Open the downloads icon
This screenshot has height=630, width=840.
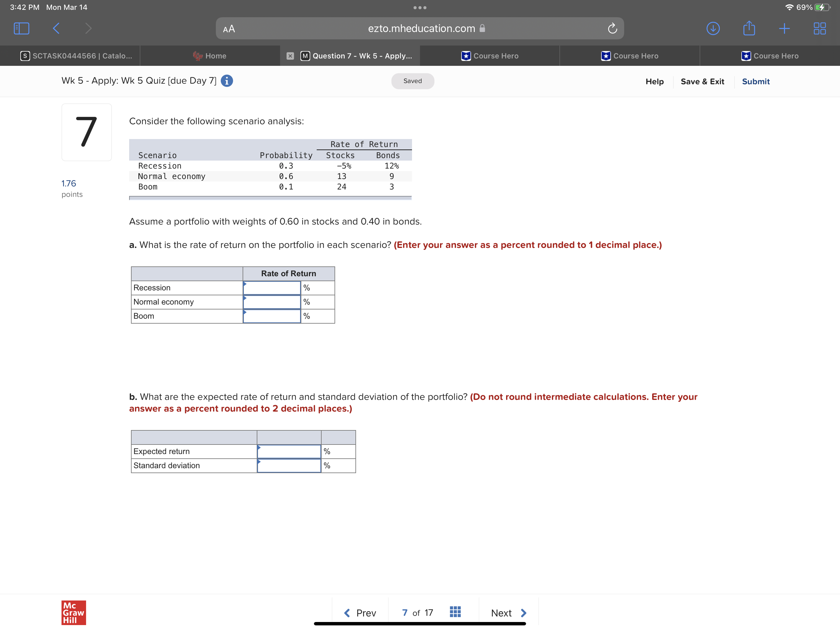[x=713, y=29]
